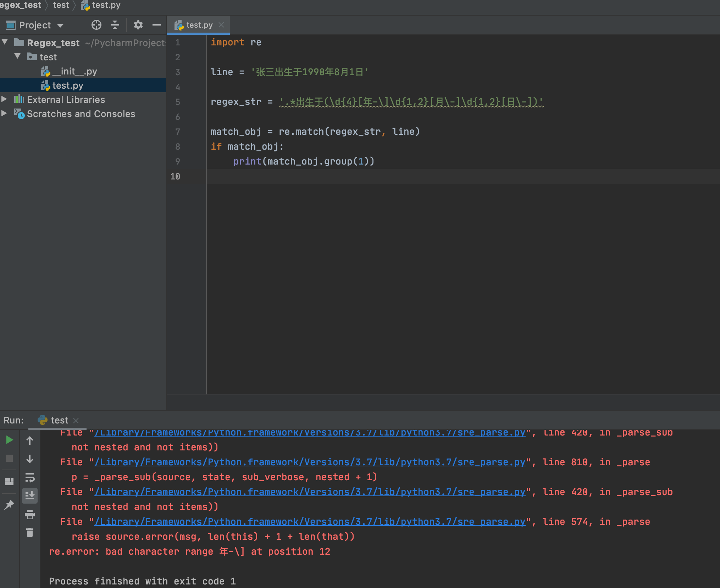Click Regex_test project root folder label
720x588 pixels.
(x=53, y=43)
